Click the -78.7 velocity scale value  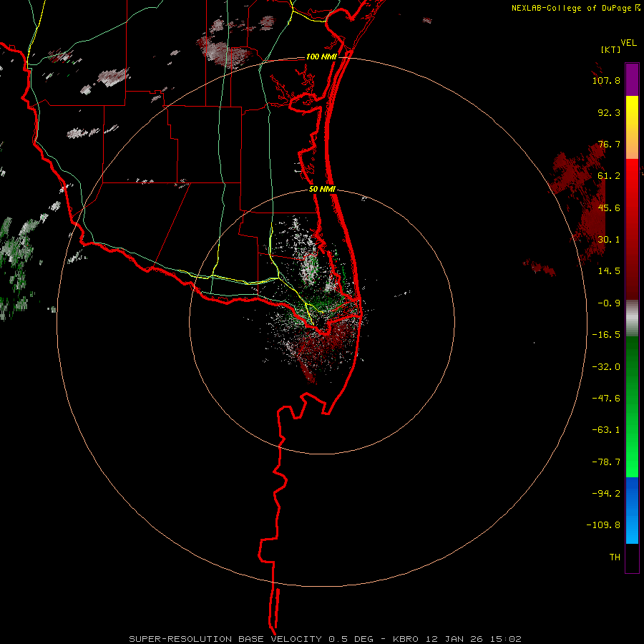[606, 462]
